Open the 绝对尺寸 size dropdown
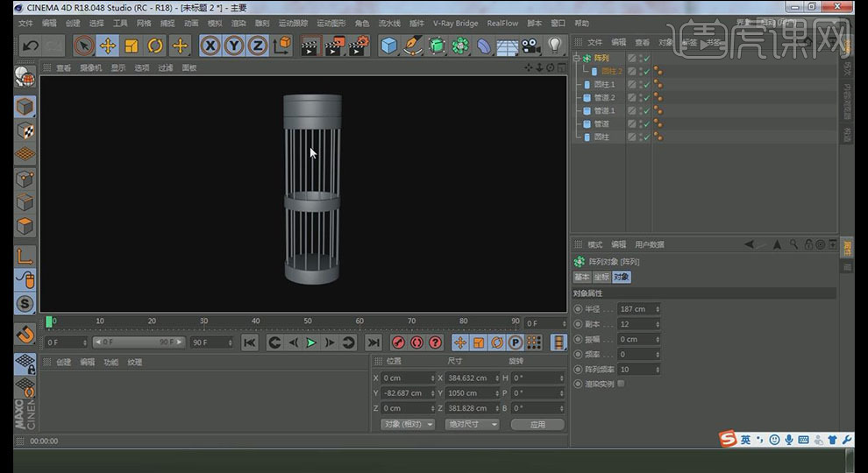This screenshot has height=473, width=868. tap(472, 424)
